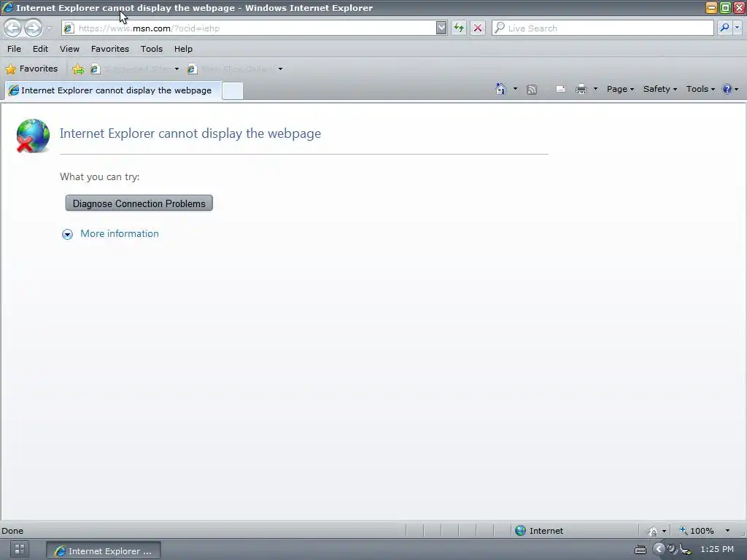Click the 'Done' status bar text
This screenshot has height=560, width=747.
[12, 531]
